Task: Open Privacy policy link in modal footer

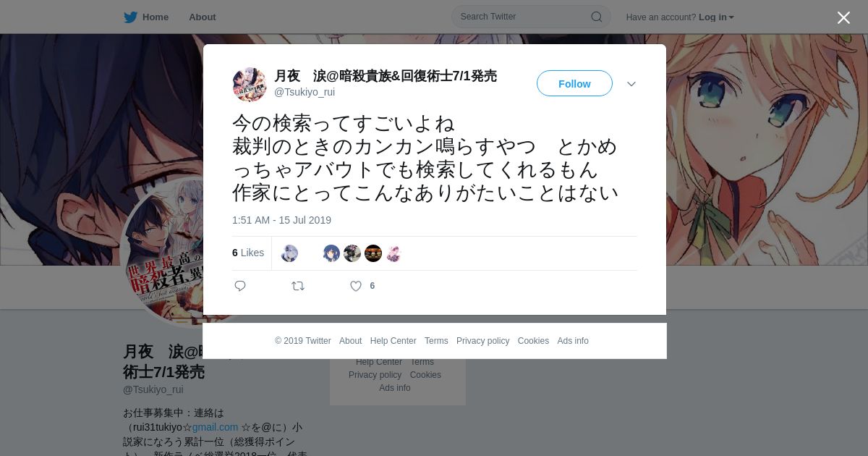Action: 482,341
